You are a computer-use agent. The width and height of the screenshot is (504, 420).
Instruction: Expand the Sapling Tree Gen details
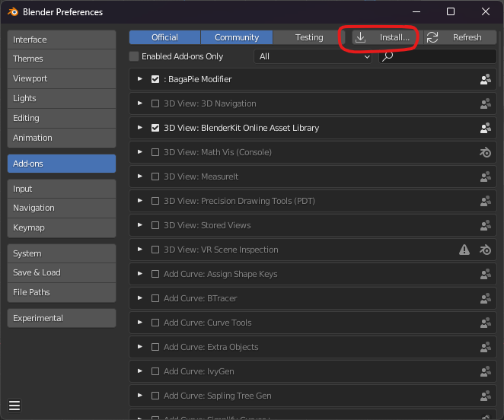click(x=140, y=395)
